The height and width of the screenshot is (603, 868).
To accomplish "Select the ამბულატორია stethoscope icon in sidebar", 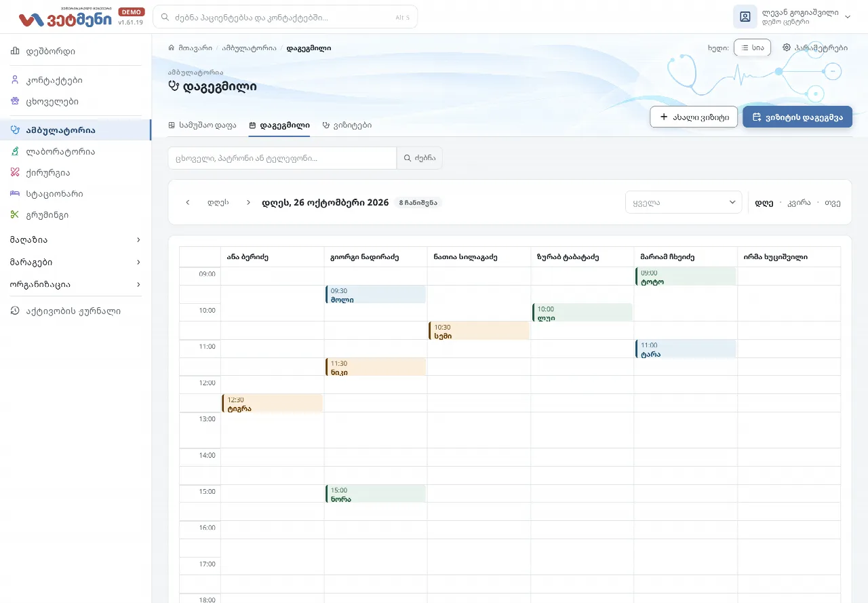I will (15, 130).
